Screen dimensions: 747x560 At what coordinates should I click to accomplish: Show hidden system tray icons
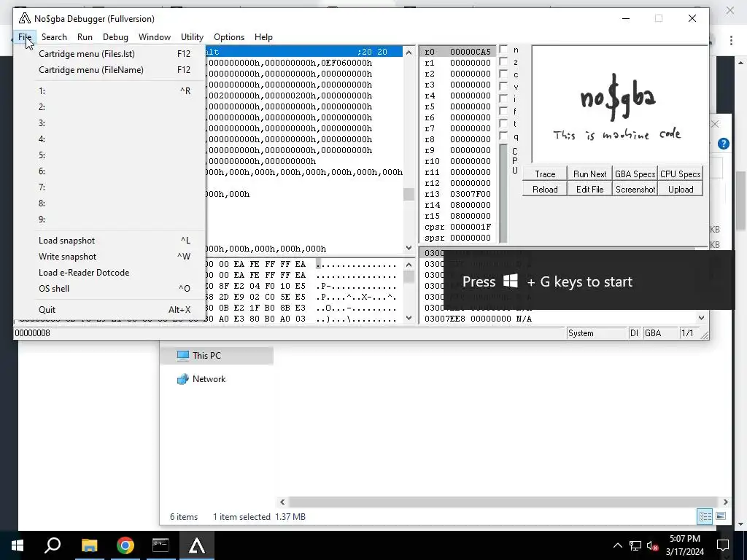[x=617, y=545]
